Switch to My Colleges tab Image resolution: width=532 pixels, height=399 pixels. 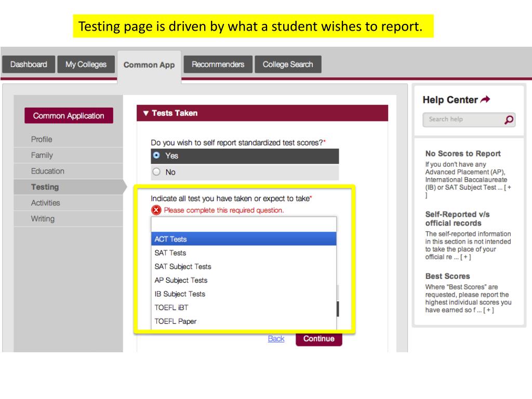pos(86,64)
